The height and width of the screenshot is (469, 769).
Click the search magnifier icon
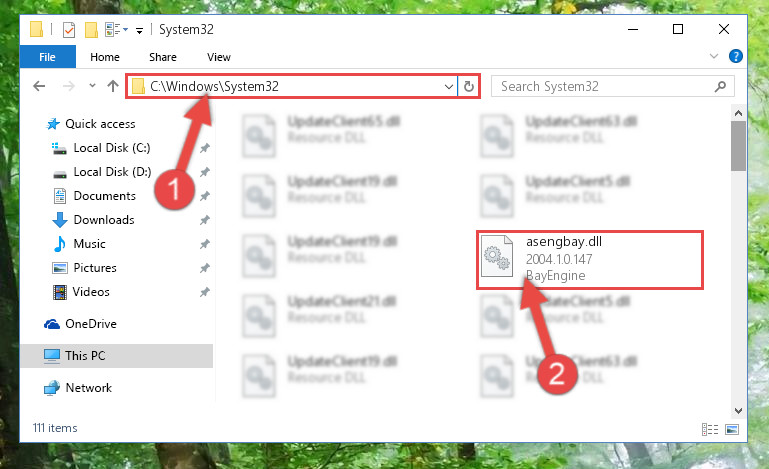pos(720,87)
